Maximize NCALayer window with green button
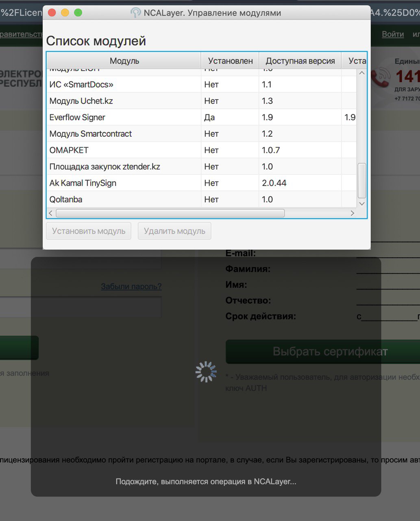The image size is (420, 521). (x=78, y=13)
